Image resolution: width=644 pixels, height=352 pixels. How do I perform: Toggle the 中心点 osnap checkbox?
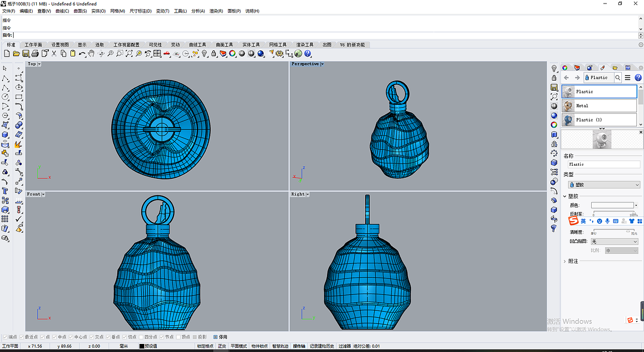tap(70, 337)
